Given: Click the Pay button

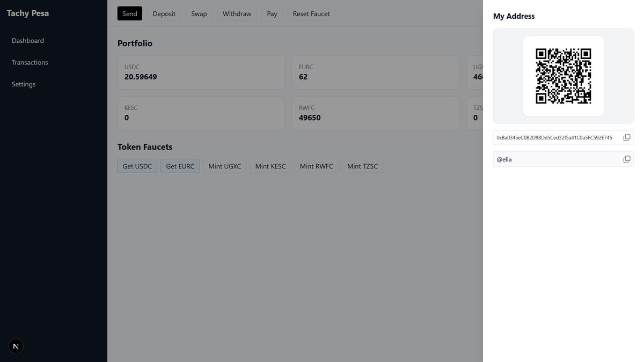Looking at the screenshot, I should pyautogui.click(x=272, y=14).
